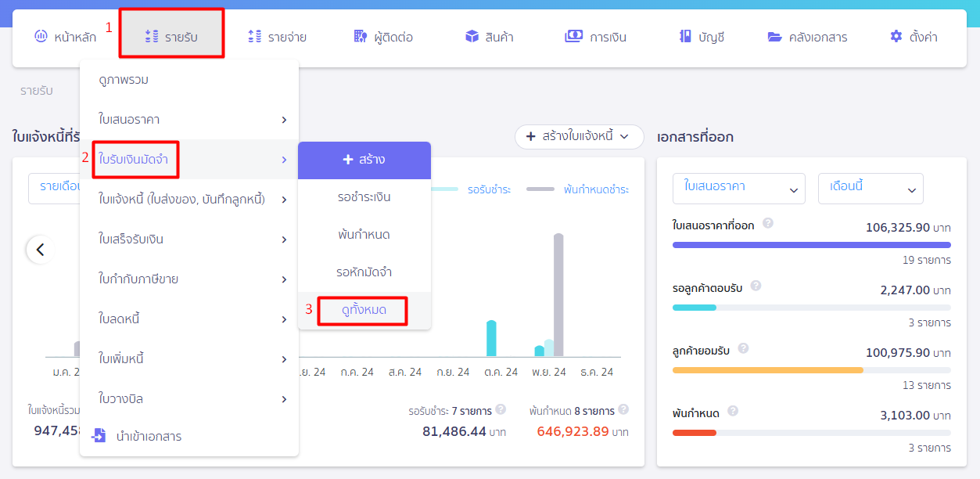Expand the ใบลดหนี้ submenu

pyautogui.click(x=189, y=319)
